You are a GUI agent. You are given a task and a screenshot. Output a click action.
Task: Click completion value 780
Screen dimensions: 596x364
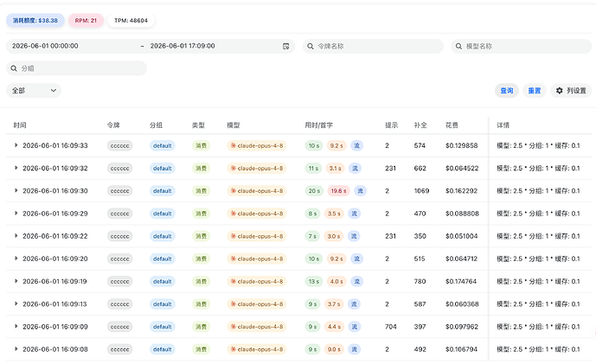pyautogui.click(x=420, y=282)
